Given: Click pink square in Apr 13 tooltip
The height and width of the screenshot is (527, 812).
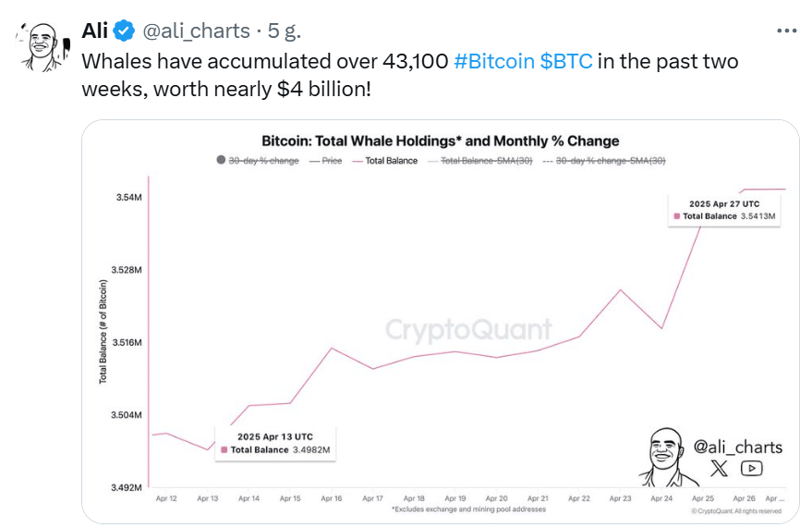Looking at the screenshot, I should pos(224,450).
